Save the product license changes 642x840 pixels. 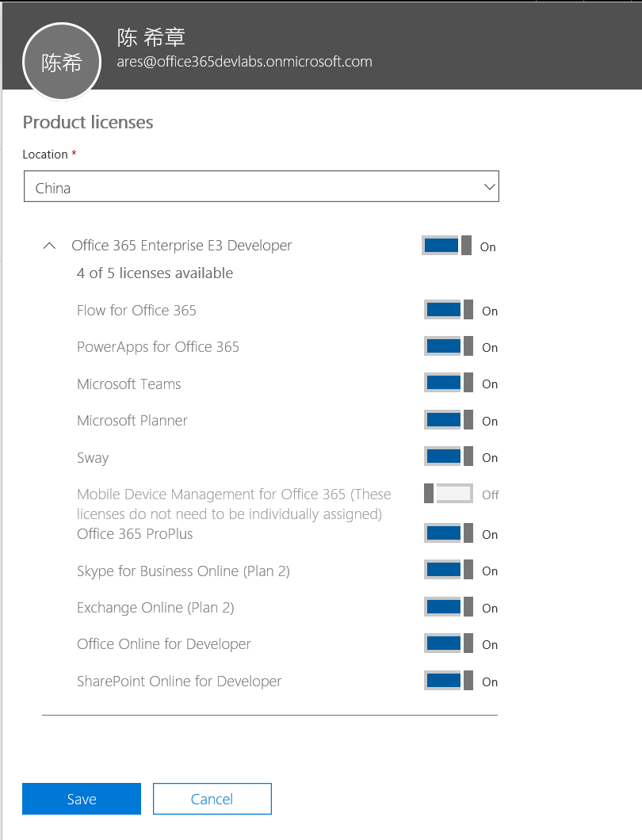[81, 799]
